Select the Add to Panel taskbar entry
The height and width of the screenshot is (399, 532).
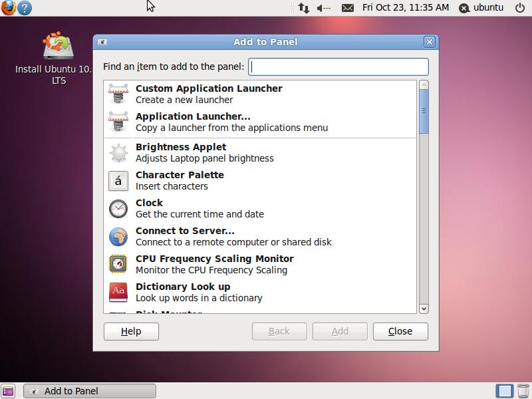click(x=90, y=391)
